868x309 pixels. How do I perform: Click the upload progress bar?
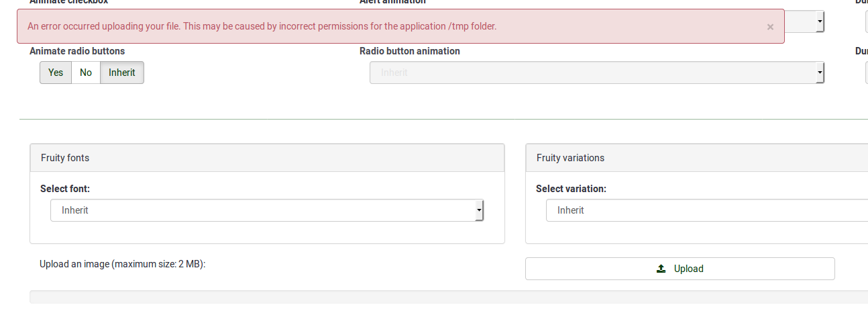pyautogui.click(x=448, y=297)
